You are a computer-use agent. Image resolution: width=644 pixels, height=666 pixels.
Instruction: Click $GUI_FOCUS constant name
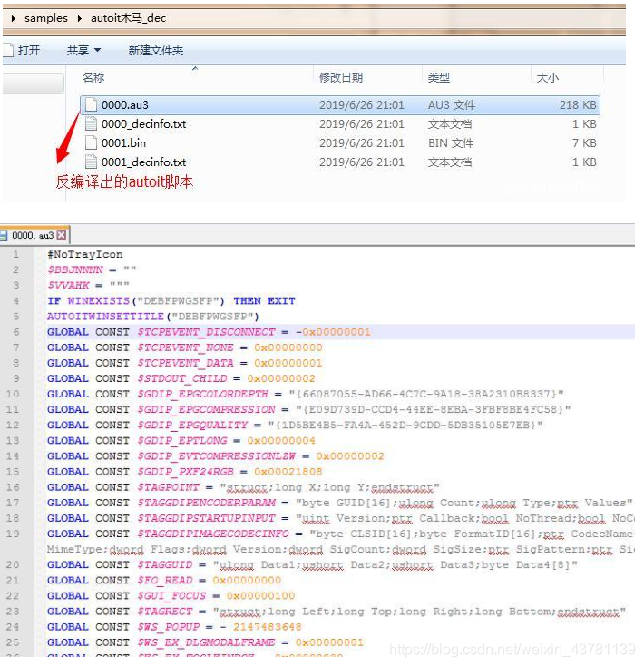171,596
